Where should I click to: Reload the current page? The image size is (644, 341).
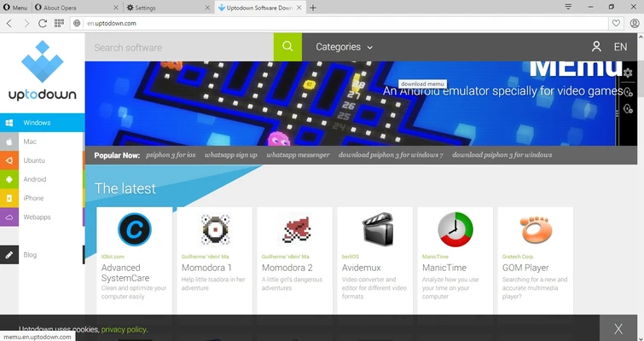pos(43,23)
